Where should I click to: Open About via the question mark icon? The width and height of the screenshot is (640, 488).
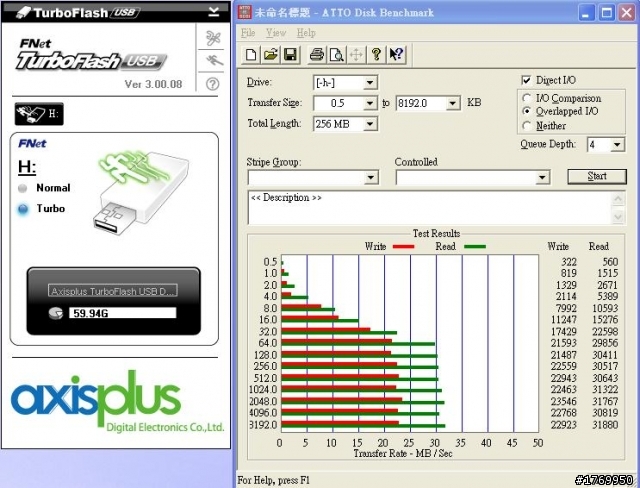click(x=376, y=55)
